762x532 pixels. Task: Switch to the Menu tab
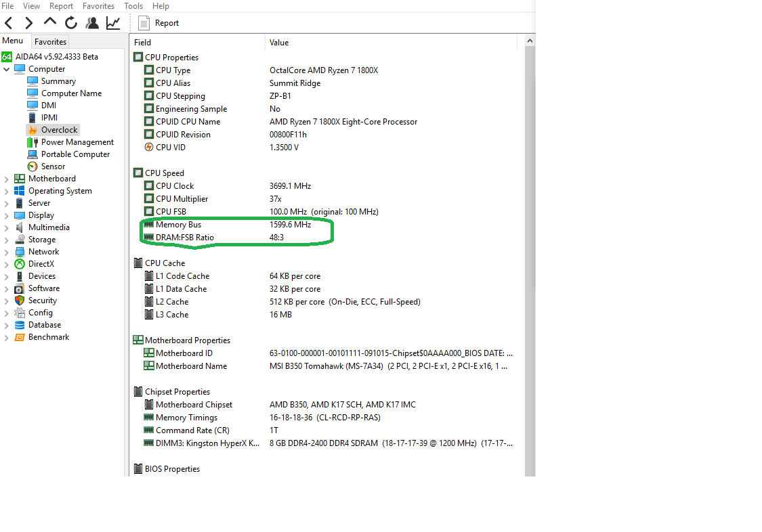[x=13, y=41]
